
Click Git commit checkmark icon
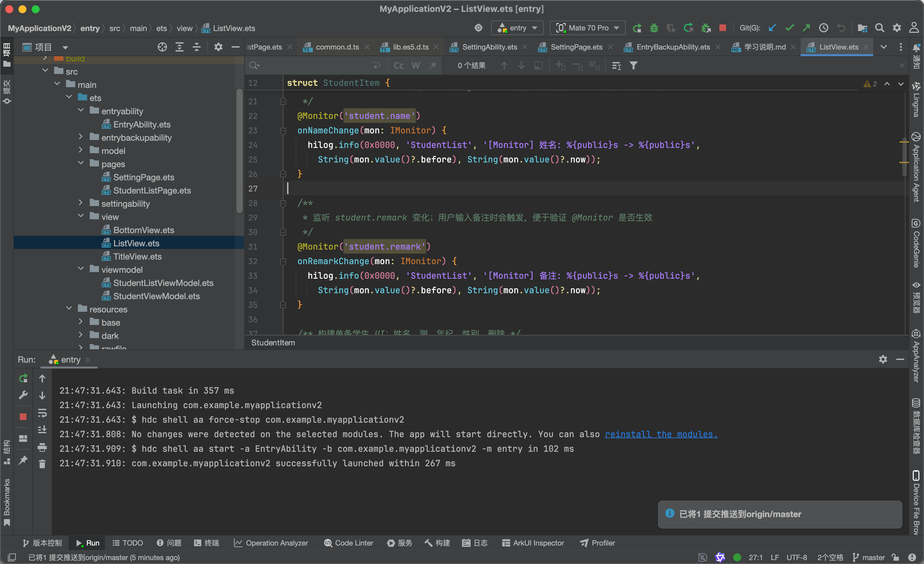click(789, 28)
